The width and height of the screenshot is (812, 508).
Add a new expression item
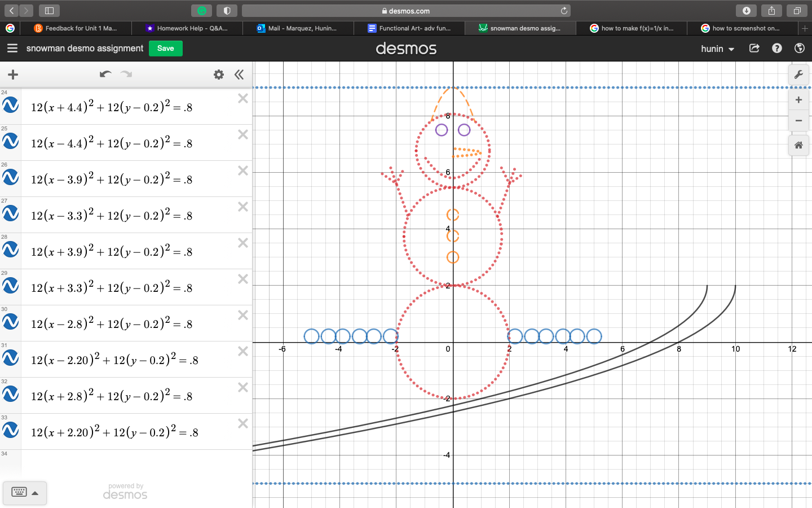tap(13, 75)
